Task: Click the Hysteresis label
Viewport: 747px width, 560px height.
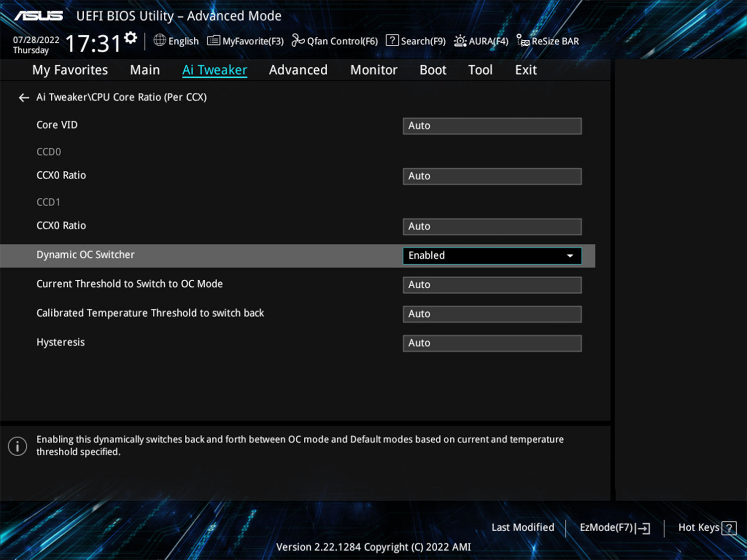Action: (x=60, y=342)
